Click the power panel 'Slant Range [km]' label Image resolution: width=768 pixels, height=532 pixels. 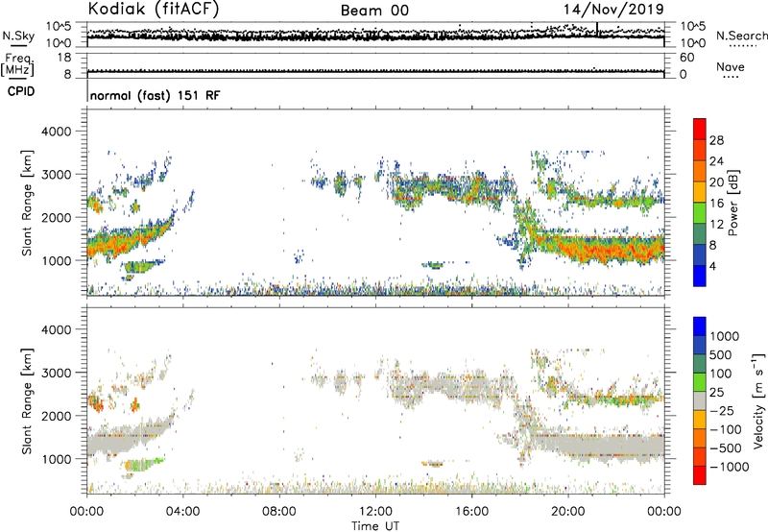click(x=27, y=203)
